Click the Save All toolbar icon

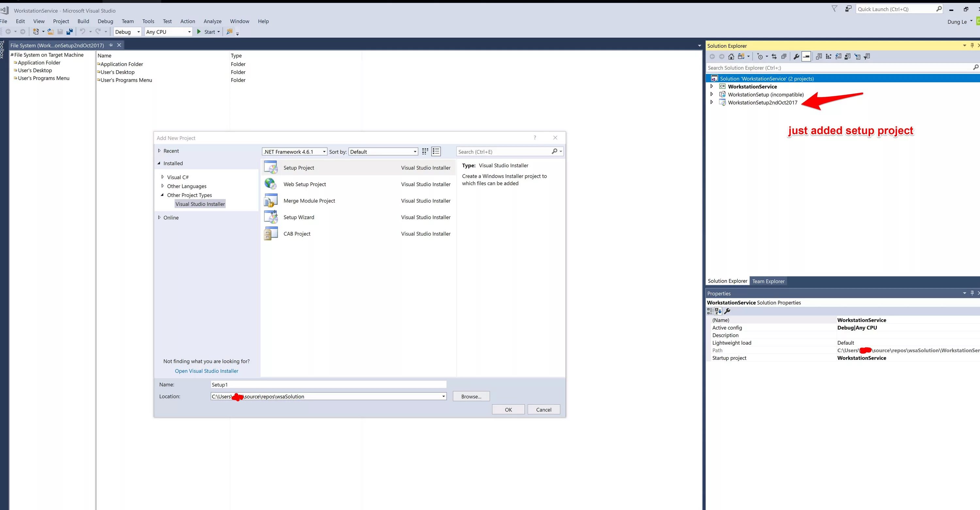tap(70, 32)
